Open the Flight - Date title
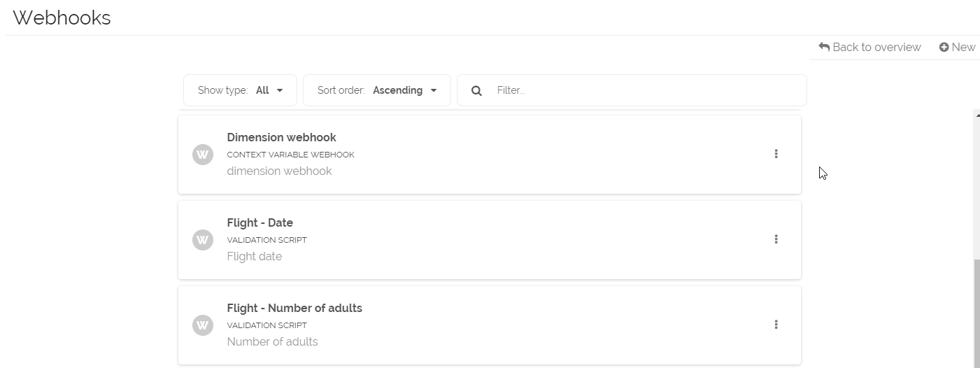The height and width of the screenshot is (368, 980). 260,222
